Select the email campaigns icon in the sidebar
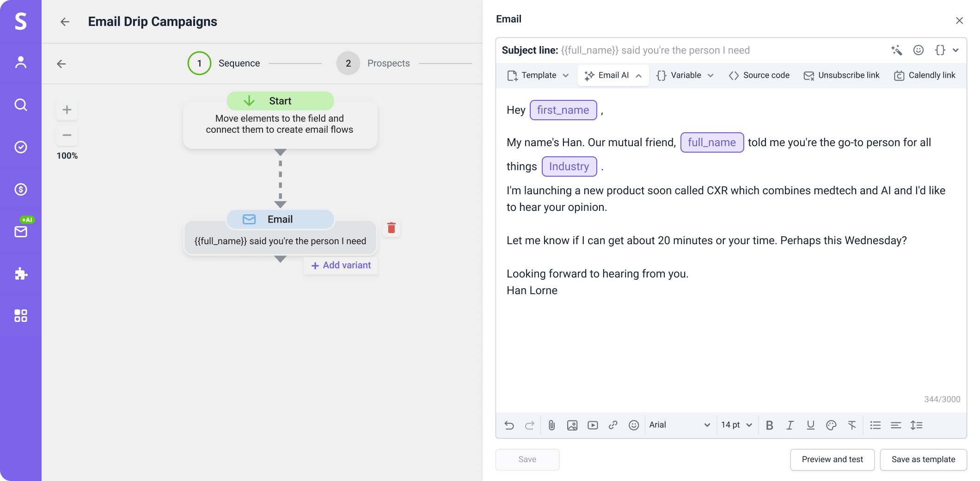 click(21, 232)
